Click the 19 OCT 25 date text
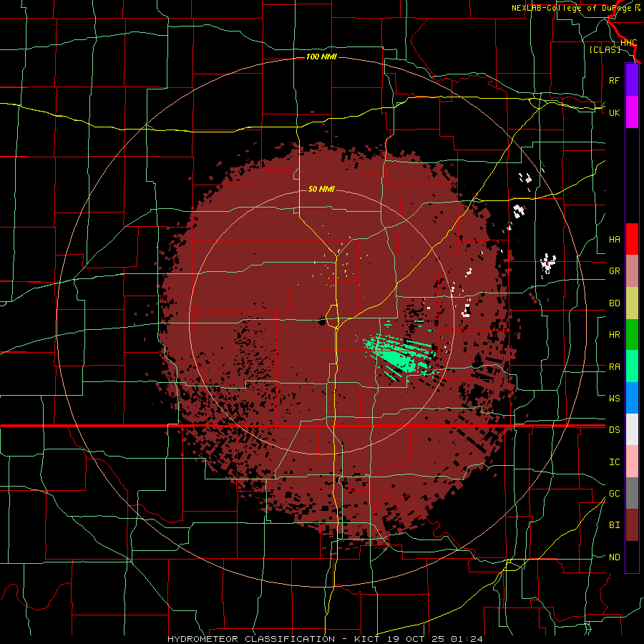This screenshot has width=644, height=644. pyautogui.click(x=416, y=639)
